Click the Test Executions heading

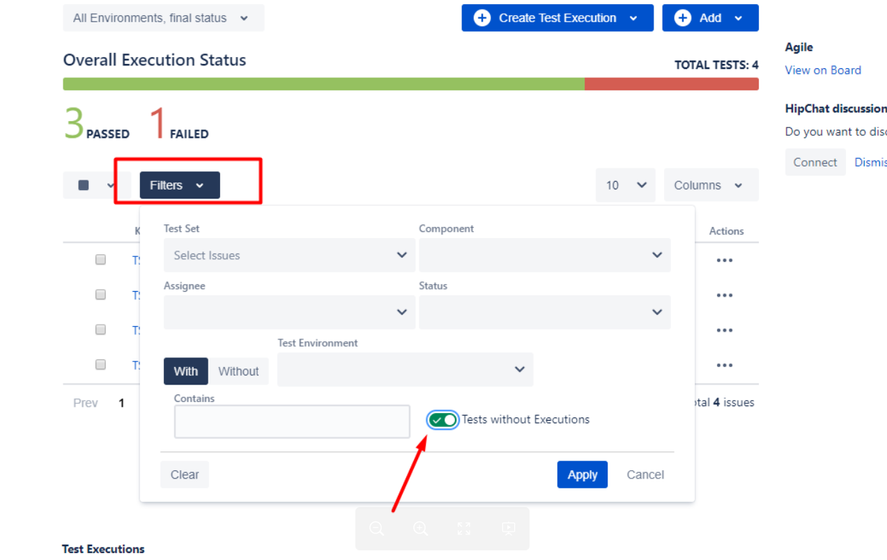[x=103, y=549]
